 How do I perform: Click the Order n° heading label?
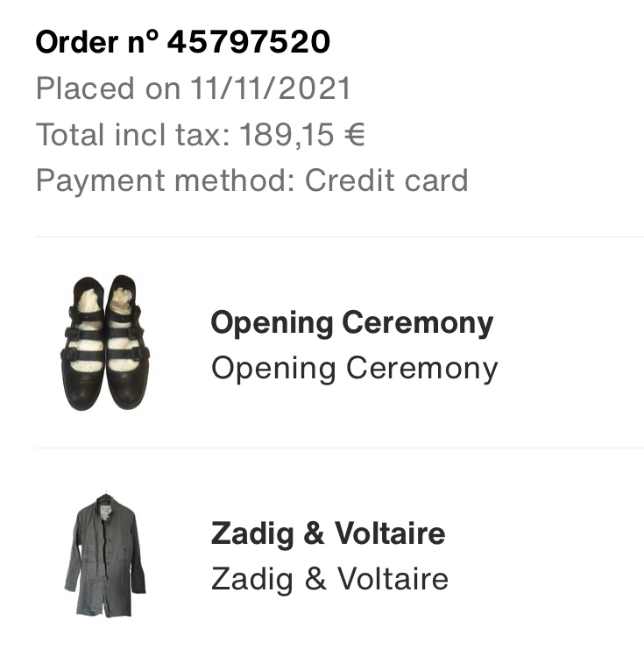point(97,42)
